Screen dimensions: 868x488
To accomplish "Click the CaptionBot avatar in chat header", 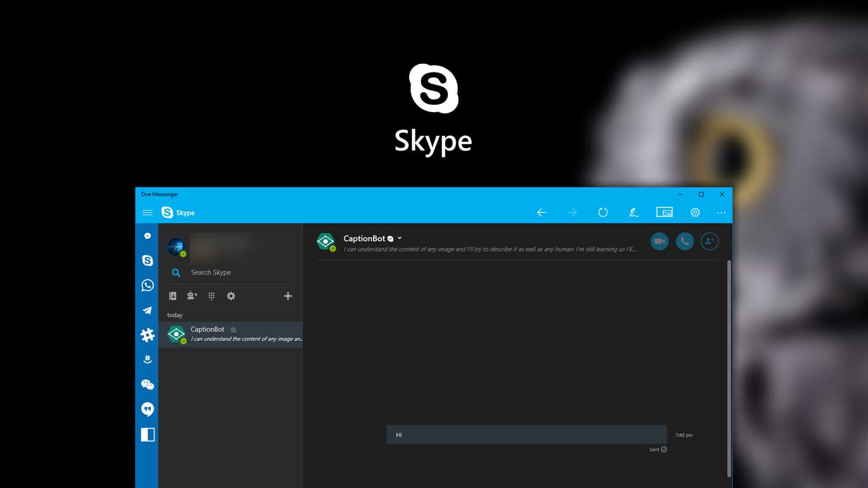I will 325,242.
